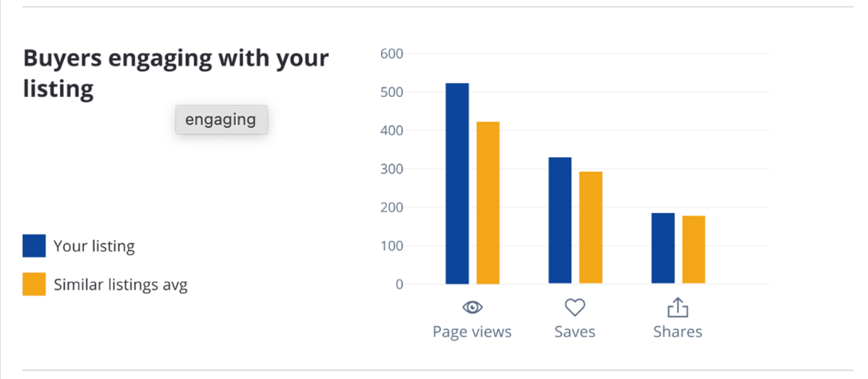This screenshot has width=868, height=379.
Task: Click the Page views axis label
Action: pyautogui.click(x=472, y=332)
